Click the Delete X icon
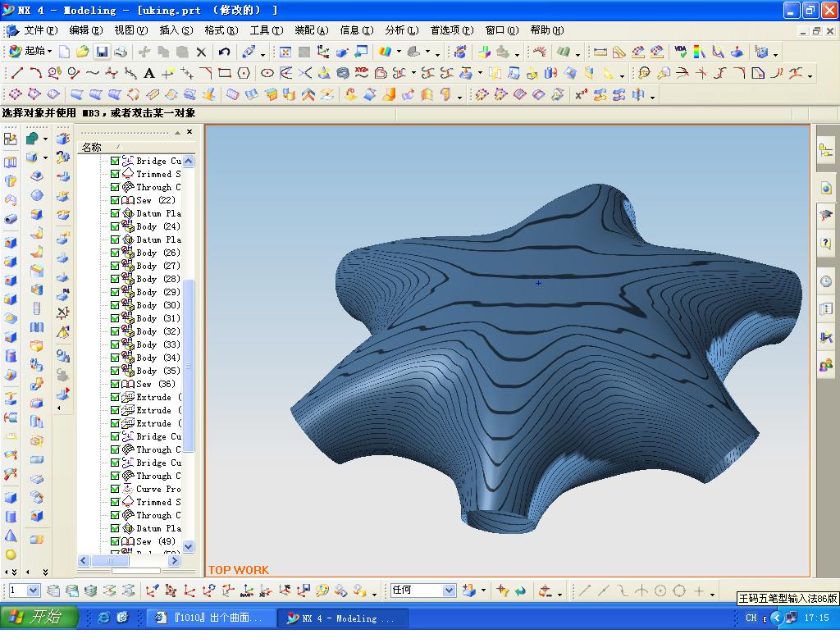840x643 pixels. [202, 52]
